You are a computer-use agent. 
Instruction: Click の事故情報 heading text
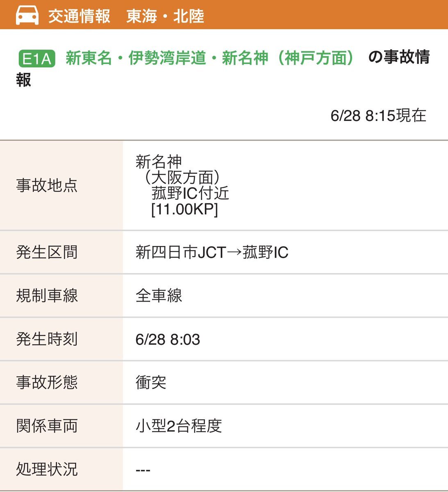tap(223, 68)
